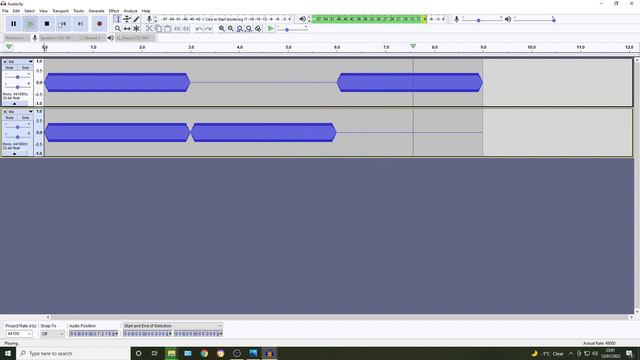Click the playback meter speaker icon

click(x=302, y=19)
